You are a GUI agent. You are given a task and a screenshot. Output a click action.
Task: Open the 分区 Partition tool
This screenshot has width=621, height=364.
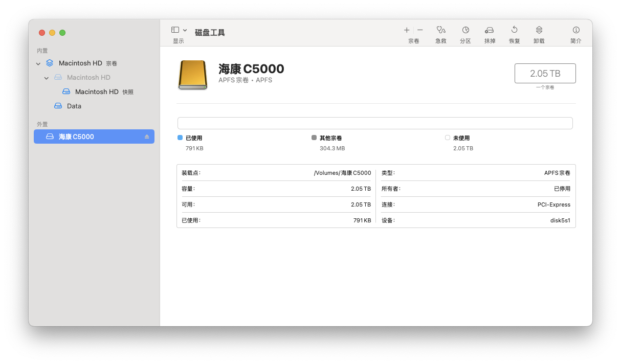[465, 33]
